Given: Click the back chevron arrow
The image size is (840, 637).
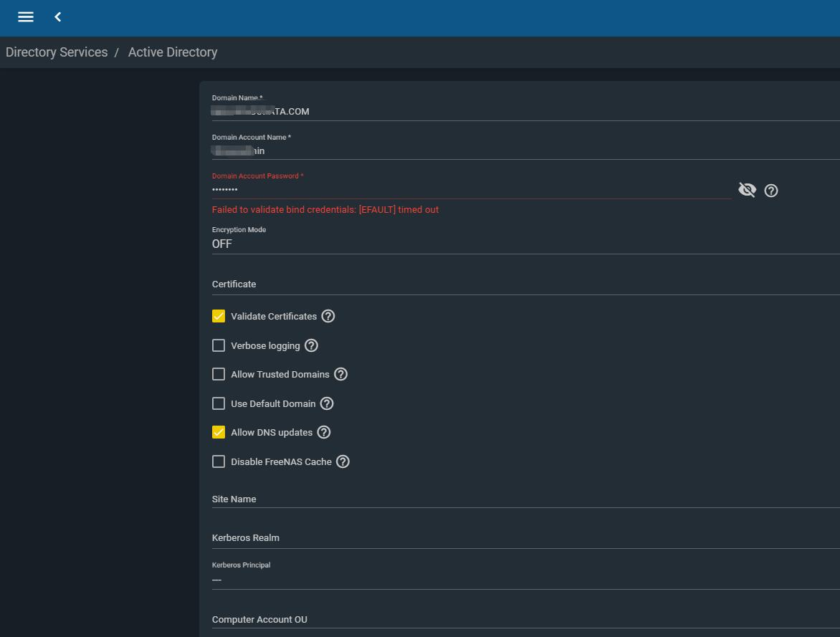Looking at the screenshot, I should pos(58,16).
